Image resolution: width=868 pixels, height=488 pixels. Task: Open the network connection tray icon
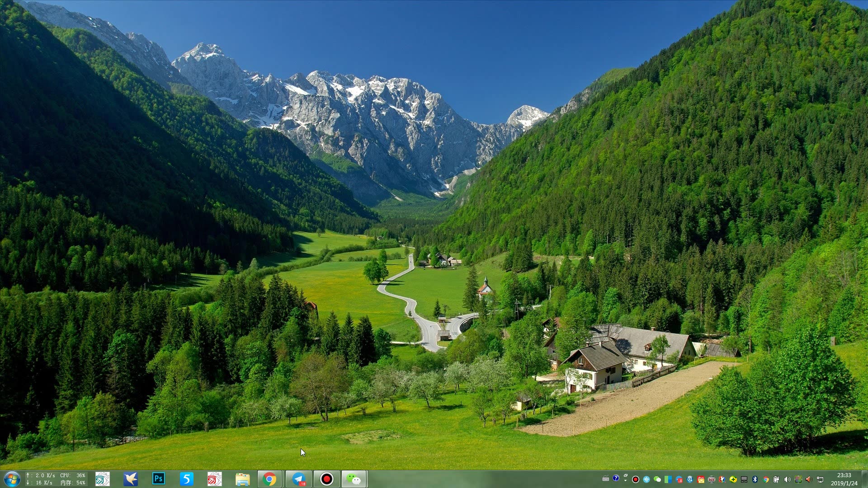coord(820,479)
